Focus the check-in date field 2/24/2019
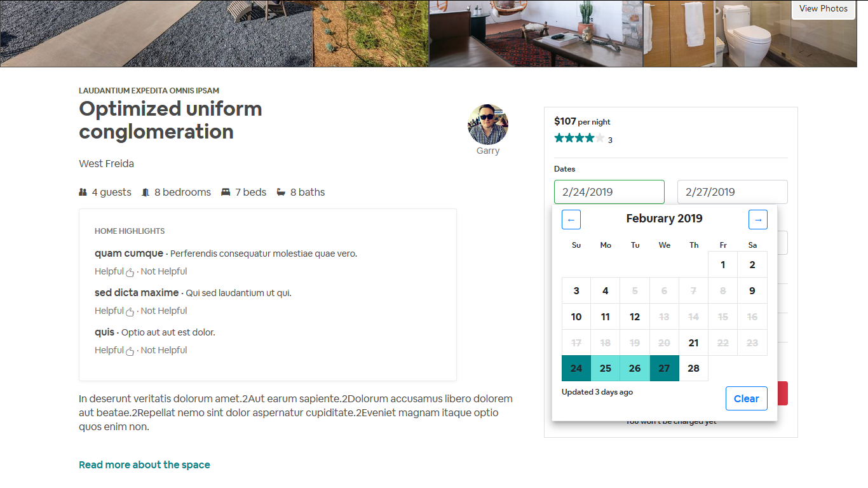This screenshot has height=488, width=868. click(x=609, y=192)
